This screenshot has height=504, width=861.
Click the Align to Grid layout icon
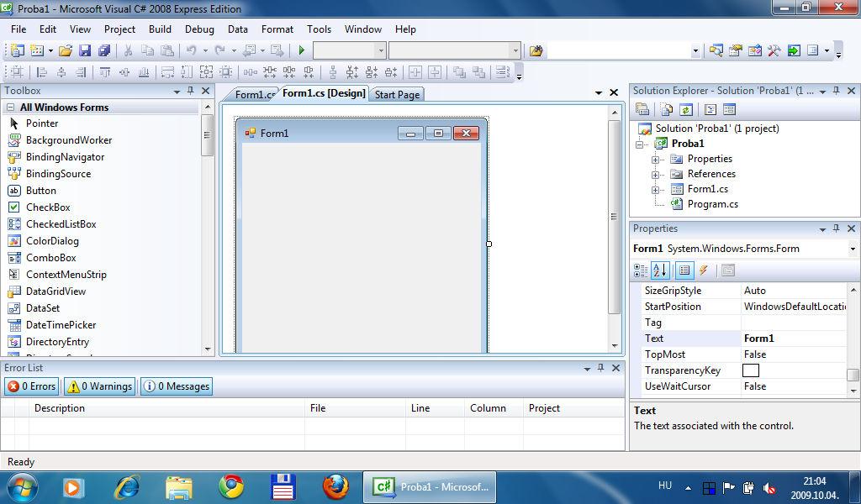(x=17, y=72)
